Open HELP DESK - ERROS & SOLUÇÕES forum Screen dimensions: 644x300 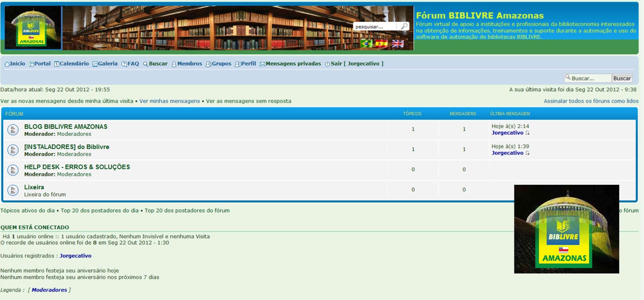coord(77,167)
